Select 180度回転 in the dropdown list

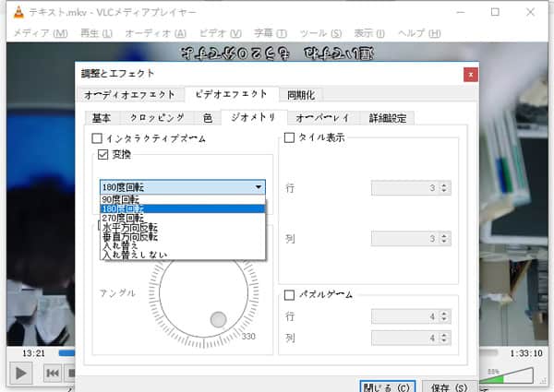point(183,208)
